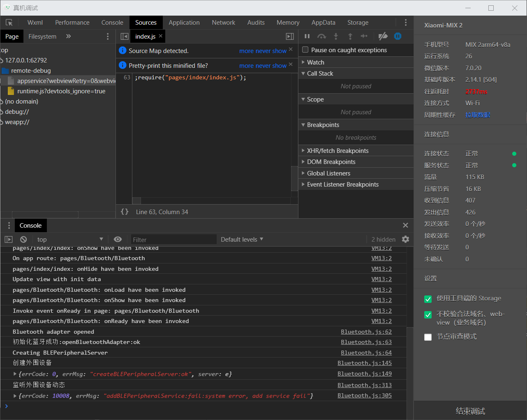Screen dimensions: 527x420
Task: Open the top context dropdown
Action: 69,239
